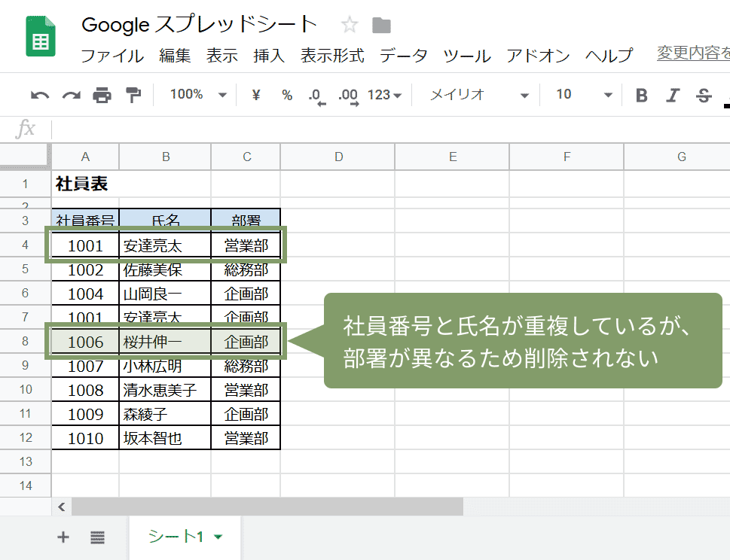Decrease decimal places
The height and width of the screenshot is (560, 730).
pyautogui.click(x=316, y=96)
